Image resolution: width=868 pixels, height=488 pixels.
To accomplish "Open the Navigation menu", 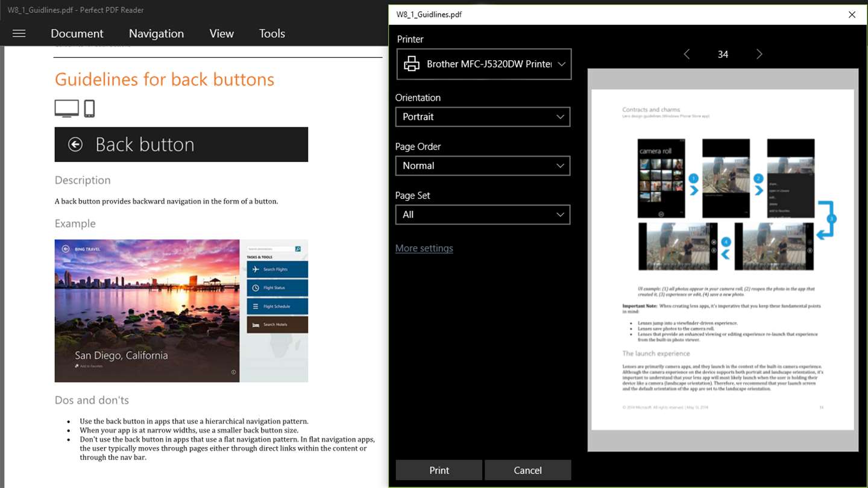I will [156, 34].
